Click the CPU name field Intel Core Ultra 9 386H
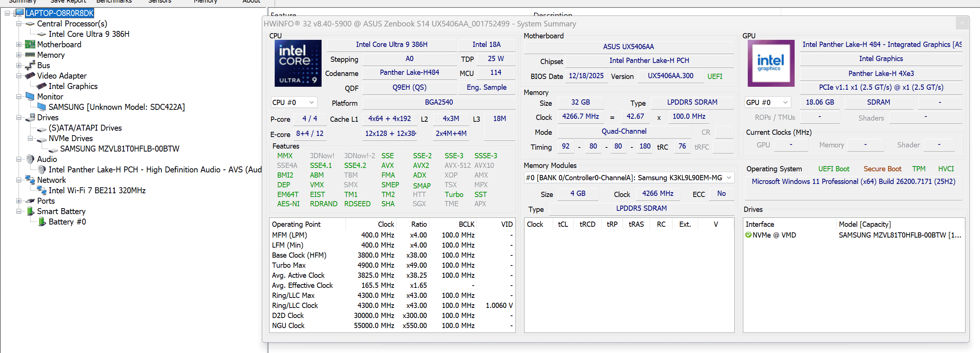This screenshot has height=353, width=980. click(392, 45)
